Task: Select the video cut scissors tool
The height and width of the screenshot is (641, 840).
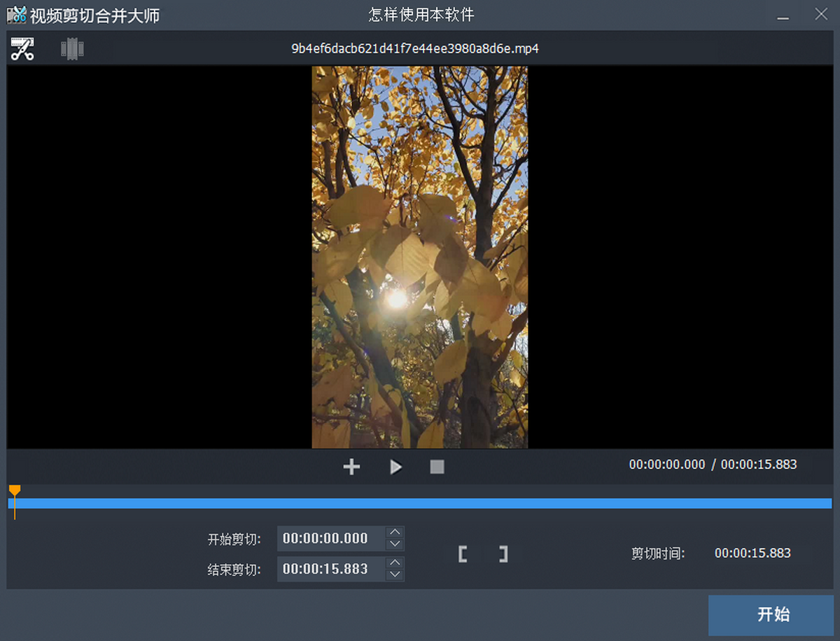Action: point(22,49)
